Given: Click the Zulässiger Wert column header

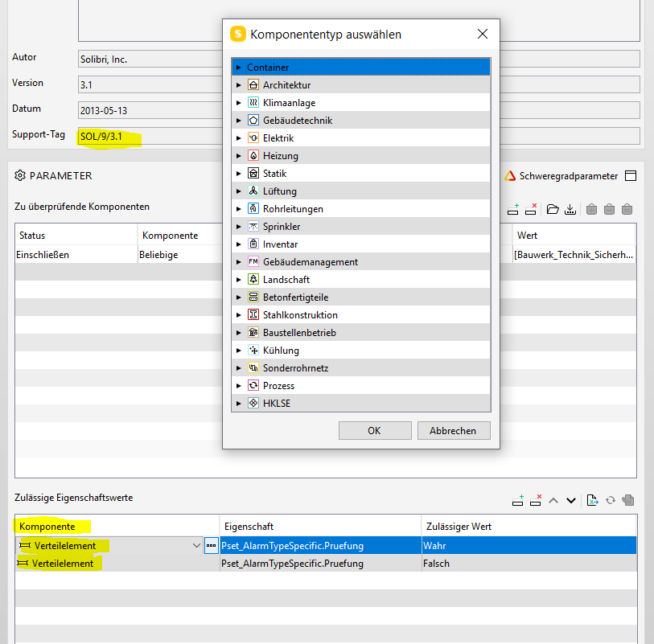Looking at the screenshot, I should (529, 527).
